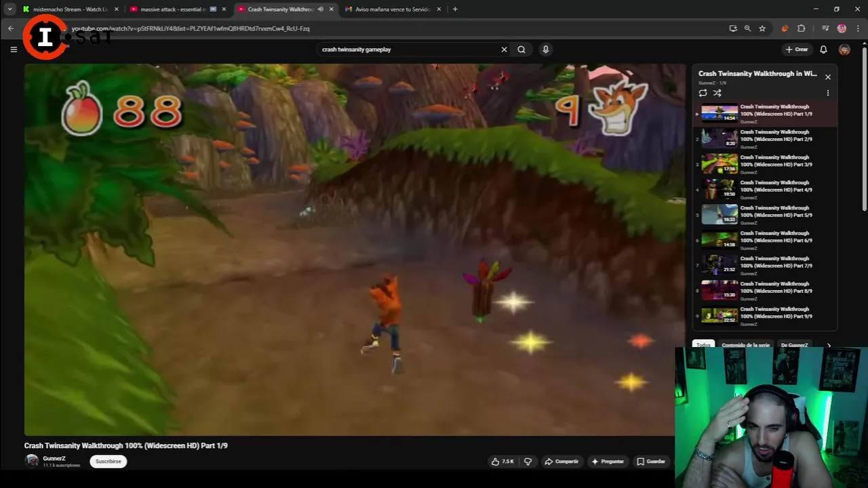The image size is (868, 488).
Task: Open playlist three-dot options menu
Action: pos(828,93)
